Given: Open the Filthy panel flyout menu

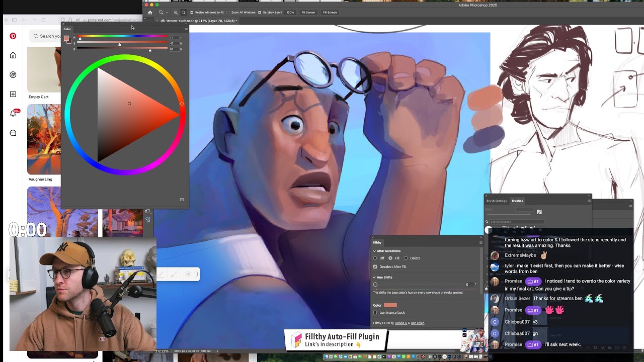Looking at the screenshot, I should coord(480,242).
